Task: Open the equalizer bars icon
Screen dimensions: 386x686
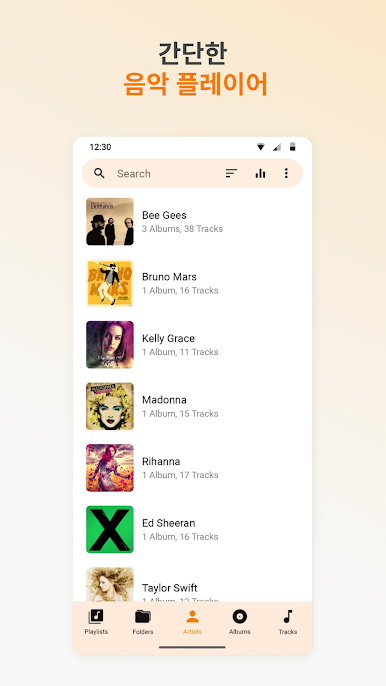Action: click(x=260, y=173)
